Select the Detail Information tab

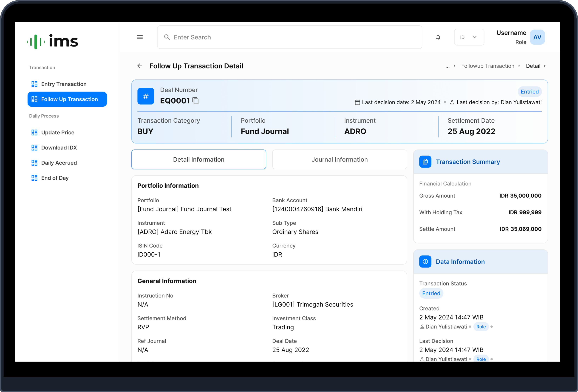click(199, 160)
